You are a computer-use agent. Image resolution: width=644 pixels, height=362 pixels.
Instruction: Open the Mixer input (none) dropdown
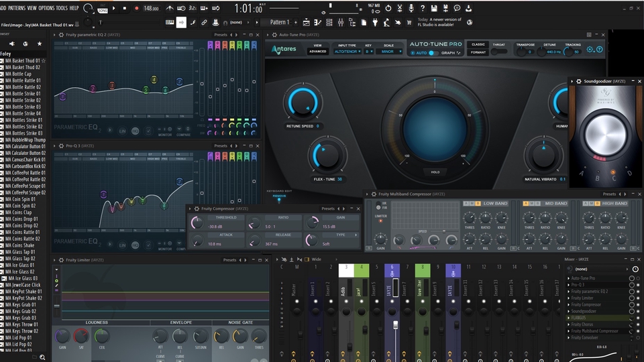click(x=602, y=269)
